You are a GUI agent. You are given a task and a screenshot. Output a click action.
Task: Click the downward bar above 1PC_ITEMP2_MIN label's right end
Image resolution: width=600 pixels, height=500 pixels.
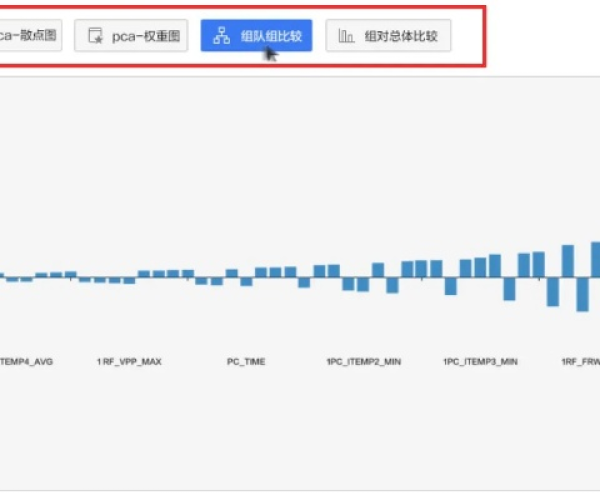pyautogui.click(x=392, y=285)
